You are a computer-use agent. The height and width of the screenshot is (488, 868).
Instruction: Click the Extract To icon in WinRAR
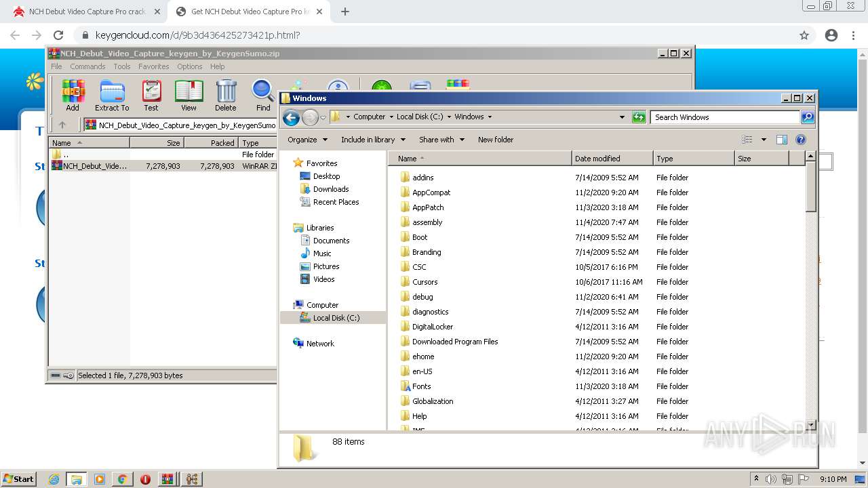[x=112, y=95]
